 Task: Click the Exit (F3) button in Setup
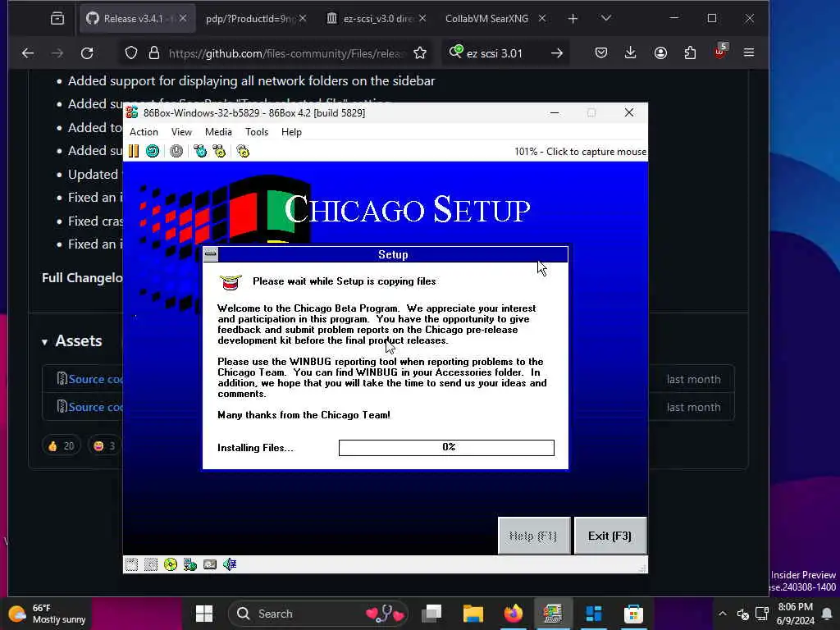pos(609,536)
